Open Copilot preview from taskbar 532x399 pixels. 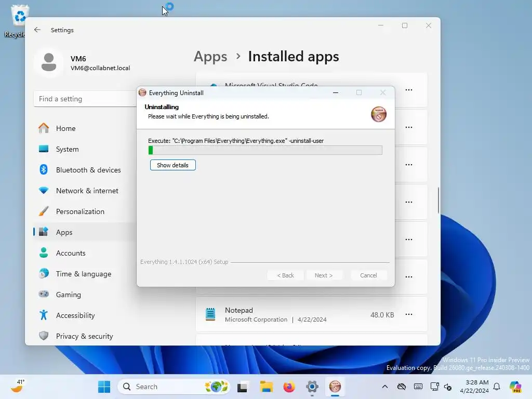tap(515, 387)
